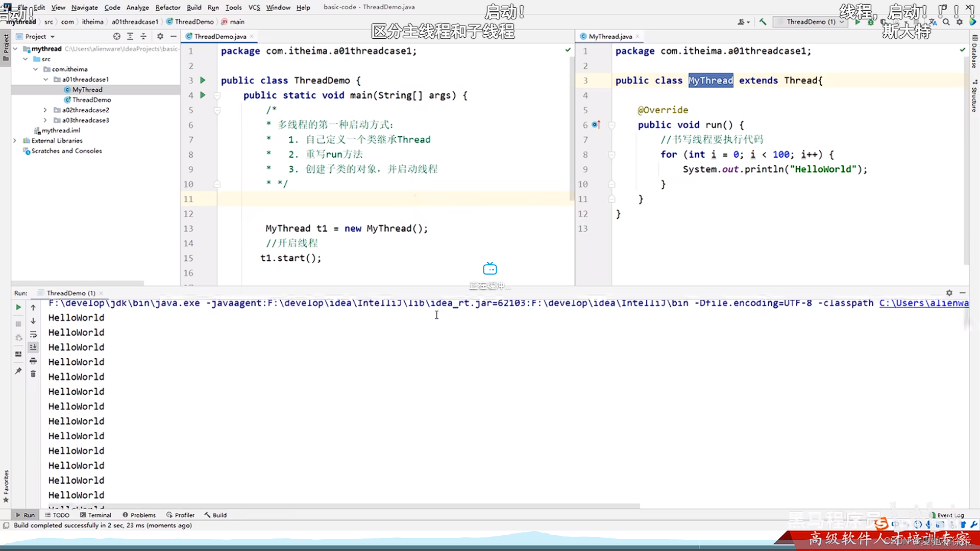Pin the ThreadDemo (1) run tab
The width and height of the screenshot is (980, 551).
tap(18, 371)
